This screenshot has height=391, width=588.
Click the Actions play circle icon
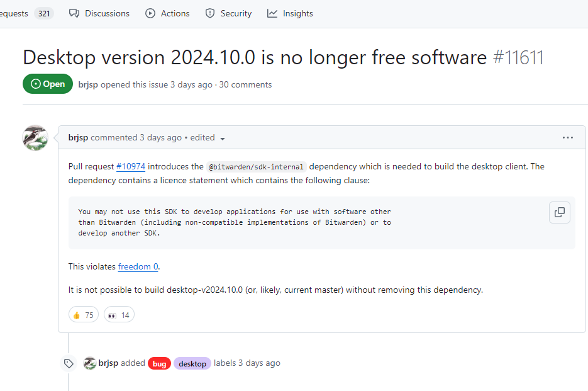150,13
